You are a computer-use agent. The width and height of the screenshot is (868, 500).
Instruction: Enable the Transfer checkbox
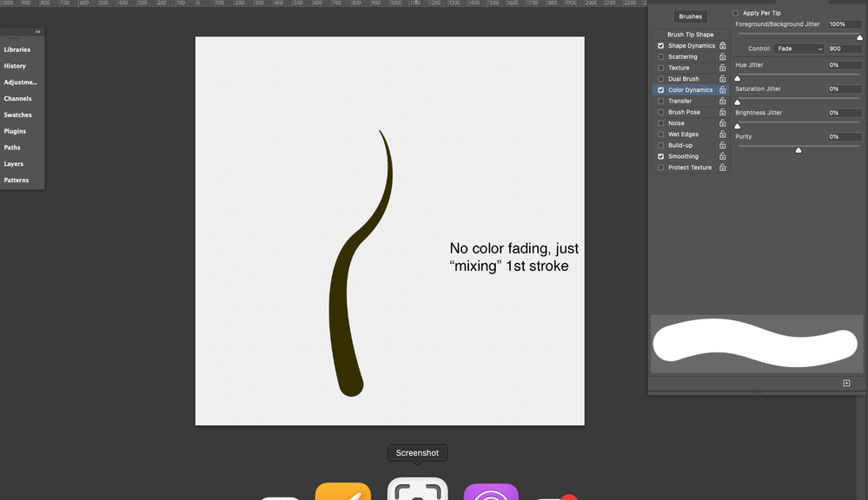[x=661, y=102]
